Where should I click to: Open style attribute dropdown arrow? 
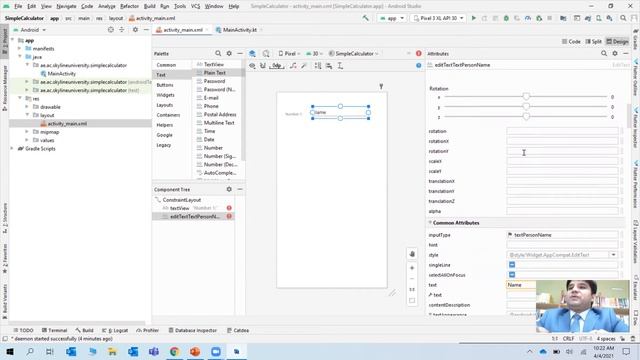pyautogui.click(x=613, y=255)
